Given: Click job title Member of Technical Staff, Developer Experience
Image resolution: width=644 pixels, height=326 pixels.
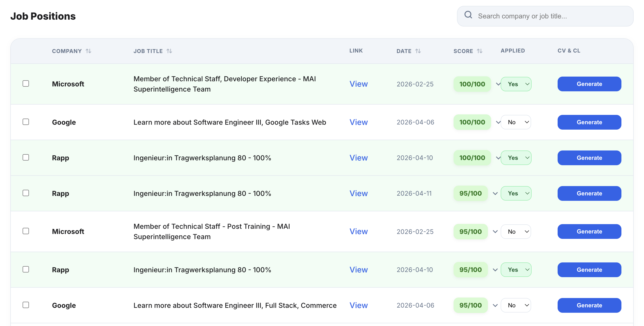Looking at the screenshot, I should pyautogui.click(x=225, y=84).
